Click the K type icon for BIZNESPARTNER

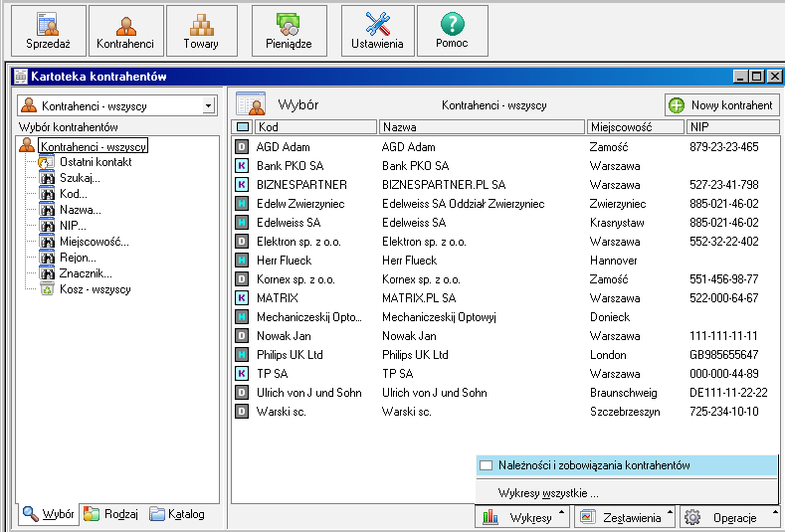tap(242, 185)
